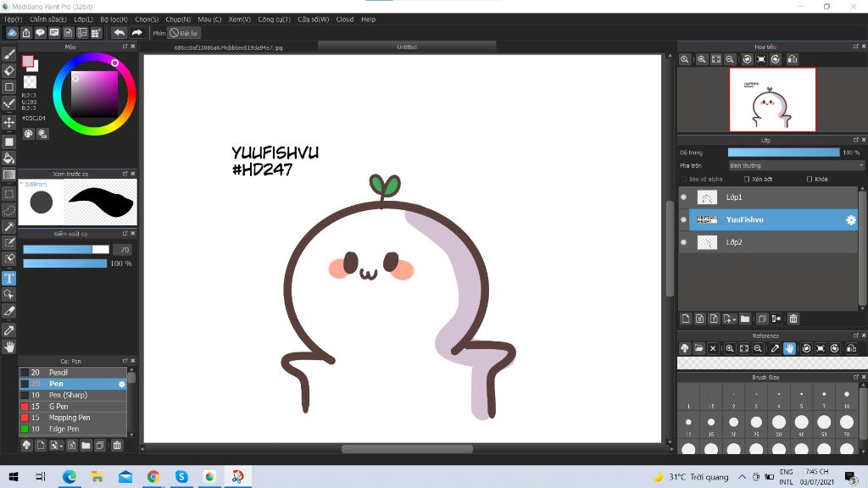
Task: Click the brush size value field 70
Action: (x=124, y=250)
